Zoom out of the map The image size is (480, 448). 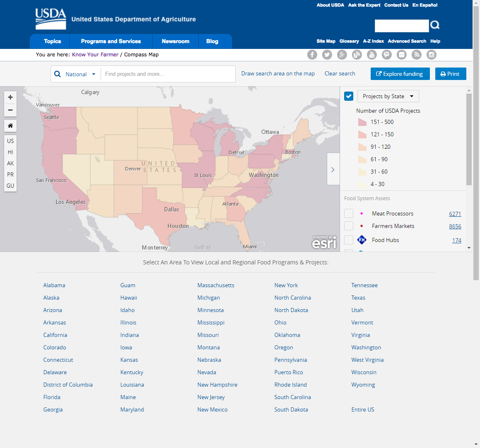pyautogui.click(x=10, y=110)
